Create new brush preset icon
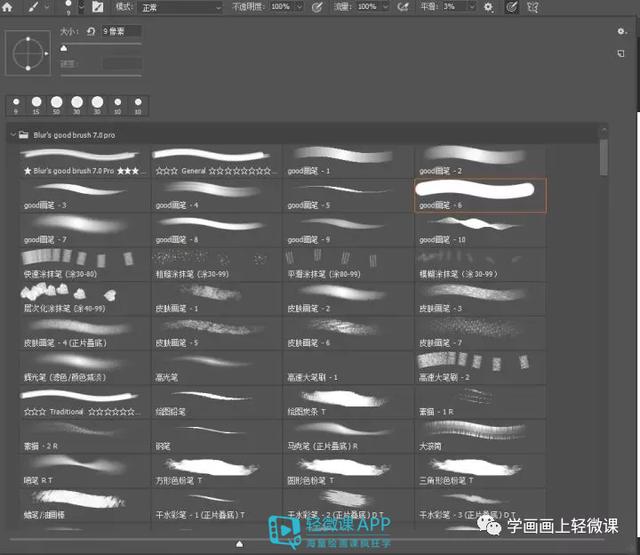The image size is (640, 555). pyautogui.click(x=621, y=53)
